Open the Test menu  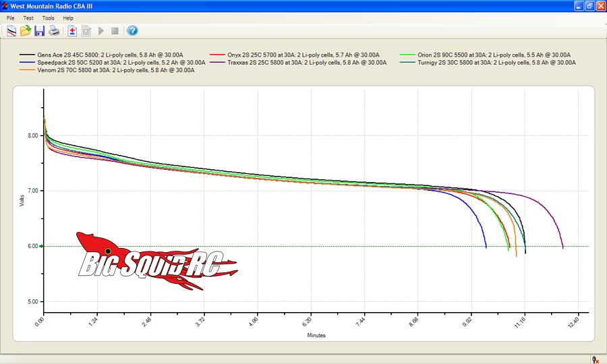(x=28, y=18)
